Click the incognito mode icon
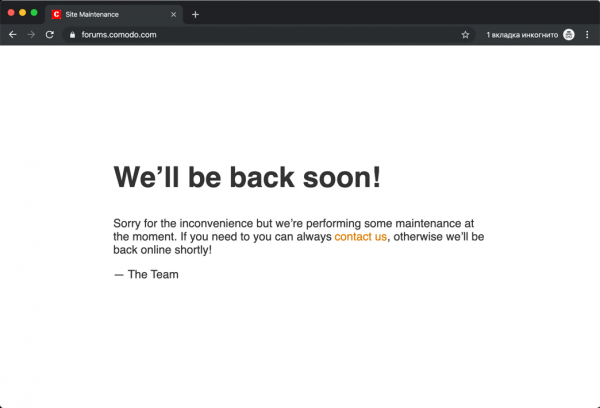 [x=569, y=34]
